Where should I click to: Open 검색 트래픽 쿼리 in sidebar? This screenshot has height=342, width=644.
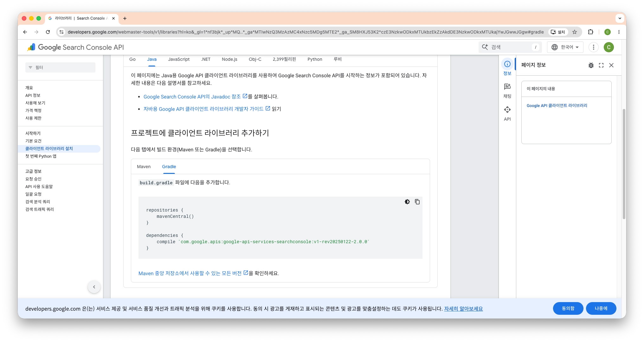pos(40,209)
